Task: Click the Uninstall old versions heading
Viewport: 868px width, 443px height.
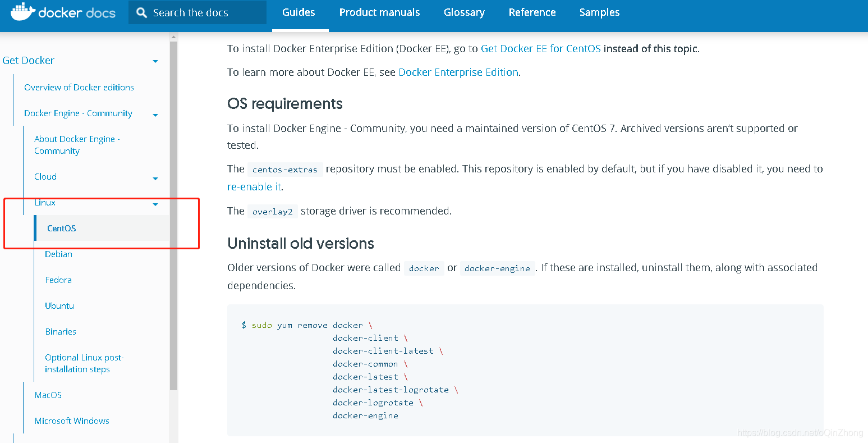Action: tap(301, 244)
